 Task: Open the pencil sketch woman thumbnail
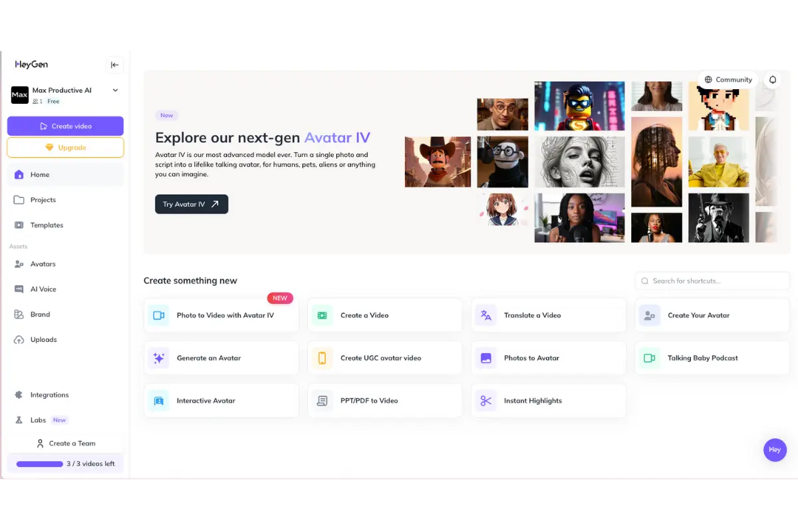[579, 162]
